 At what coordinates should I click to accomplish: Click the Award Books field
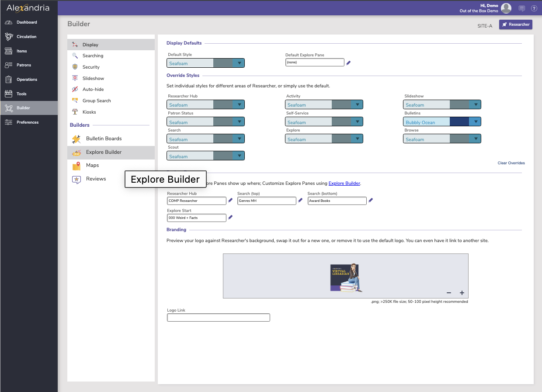337,201
